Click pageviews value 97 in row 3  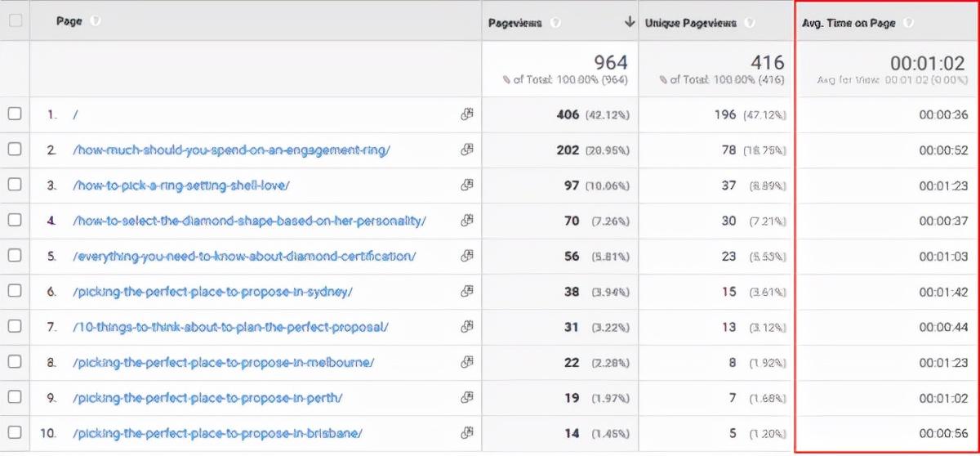pyautogui.click(x=571, y=186)
